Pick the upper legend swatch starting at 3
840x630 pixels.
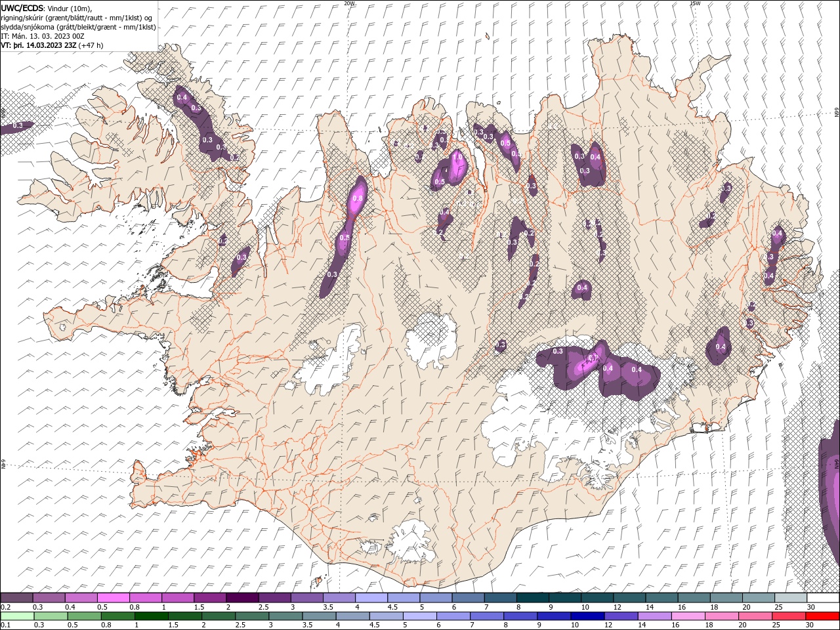[x=307, y=598]
